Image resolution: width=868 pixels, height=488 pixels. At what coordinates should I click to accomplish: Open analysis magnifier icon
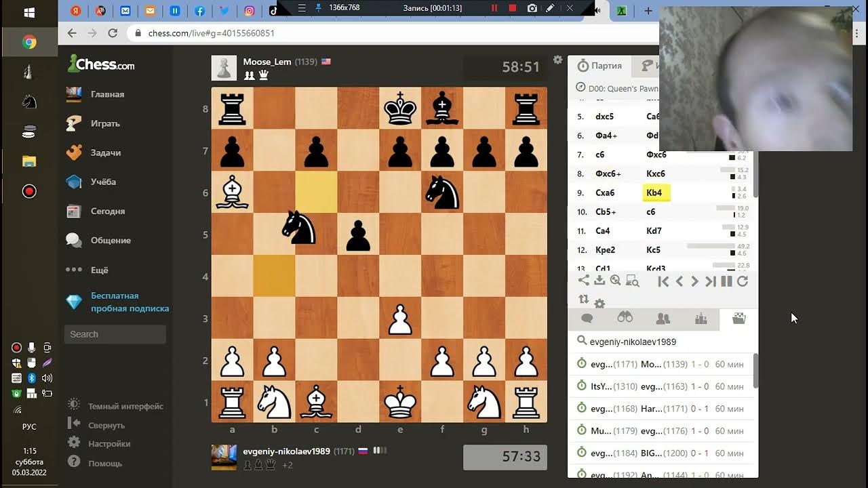point(616,281)
